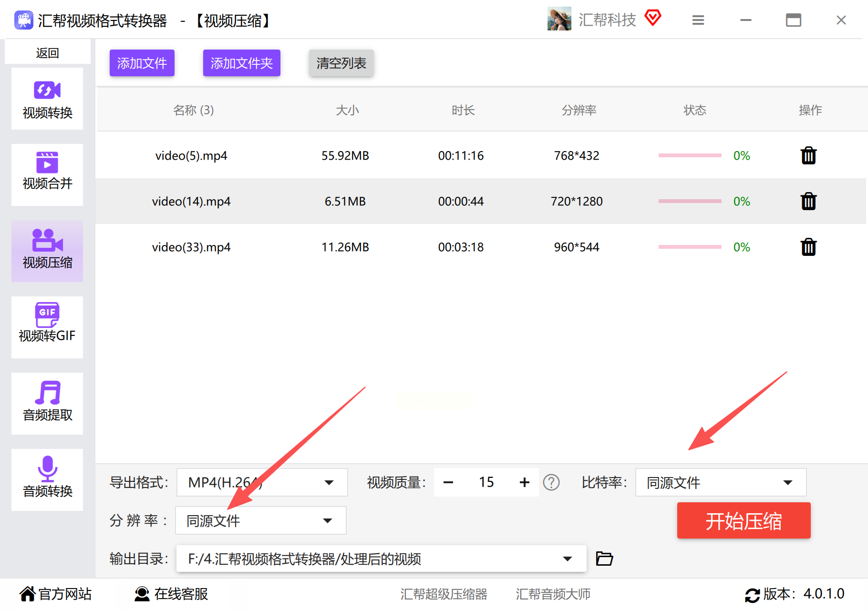Open the 视频转GIF tool
Screen dimensions: 868x610
(47, 327)
